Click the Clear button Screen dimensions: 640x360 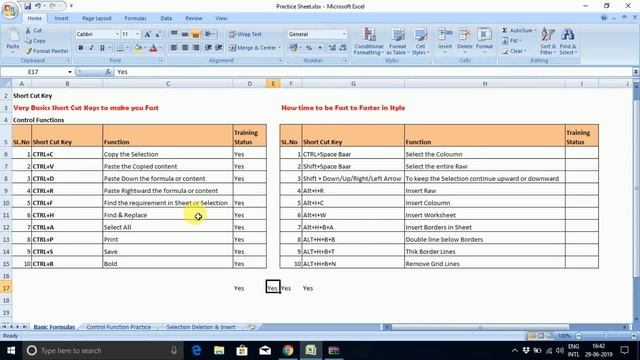point(515,51)
